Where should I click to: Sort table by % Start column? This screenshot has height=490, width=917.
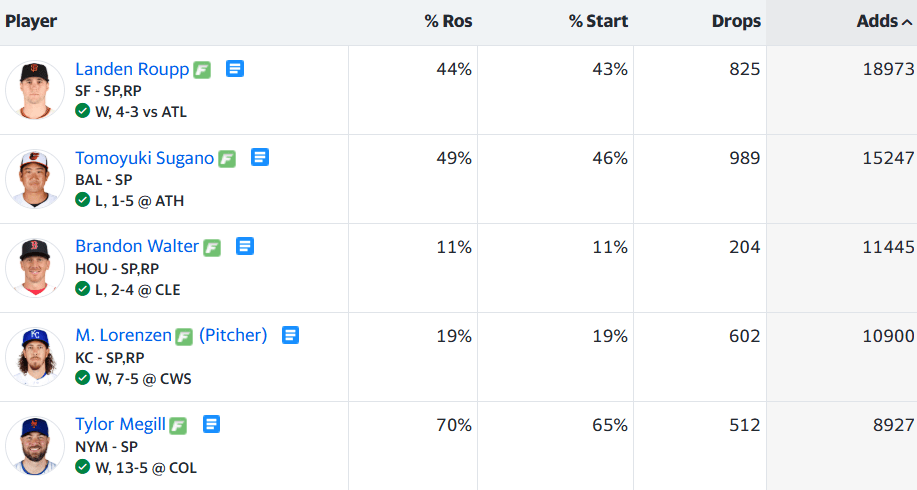[x=598, y=21]
